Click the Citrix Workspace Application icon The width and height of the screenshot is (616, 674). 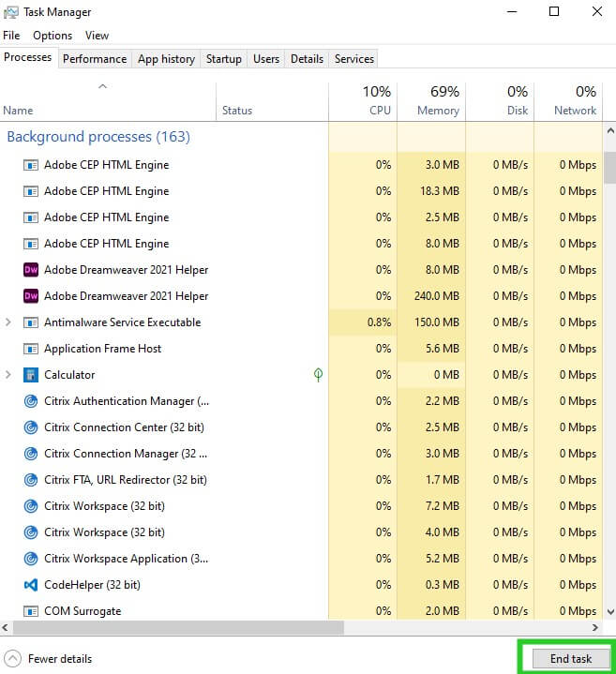click(x=30, y=559)
